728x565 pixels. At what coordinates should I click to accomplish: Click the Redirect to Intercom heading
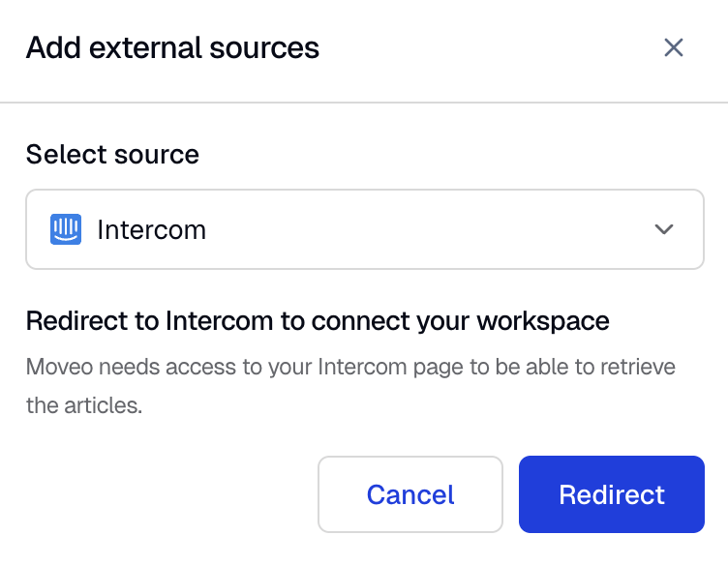pyautogui.click(x=318, y=321)
